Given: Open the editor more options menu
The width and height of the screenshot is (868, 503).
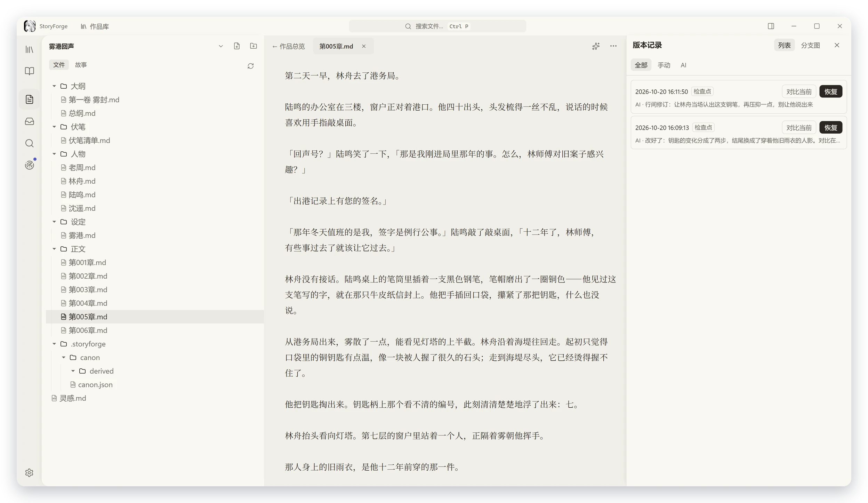Looking at the screenshot, I should coord(613,46).
